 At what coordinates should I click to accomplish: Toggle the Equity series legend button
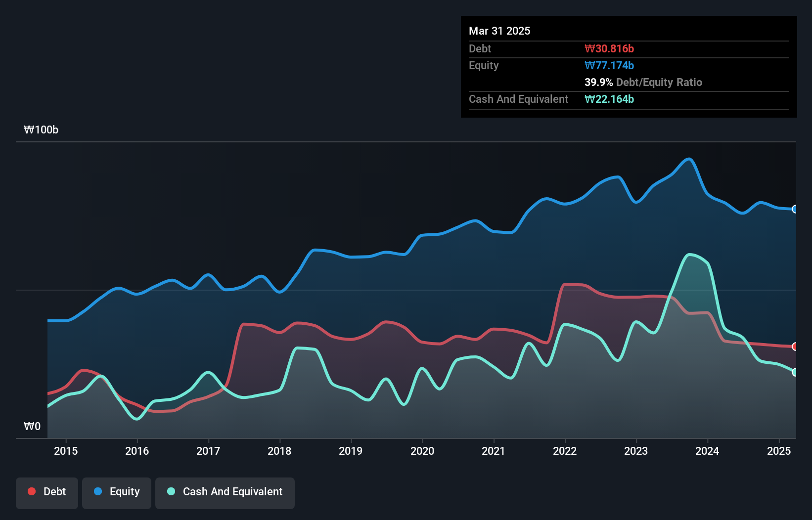click(117, 493)
